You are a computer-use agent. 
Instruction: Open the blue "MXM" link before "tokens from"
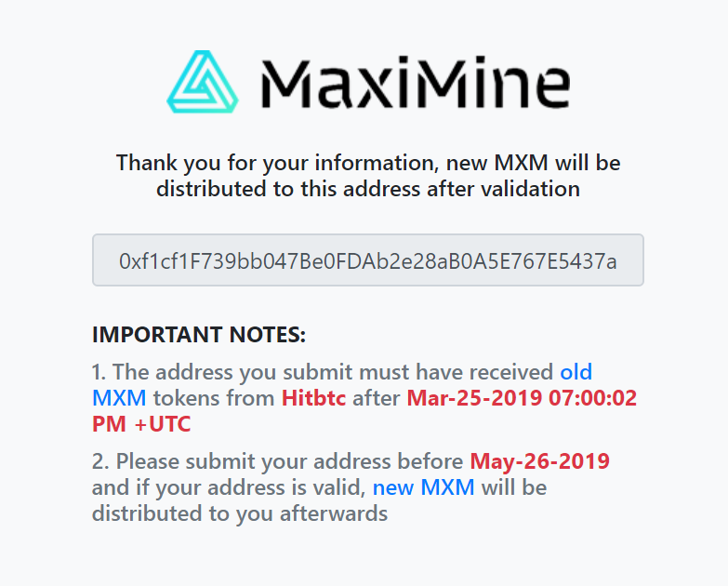pyautogui.click(x=119, y=398)
